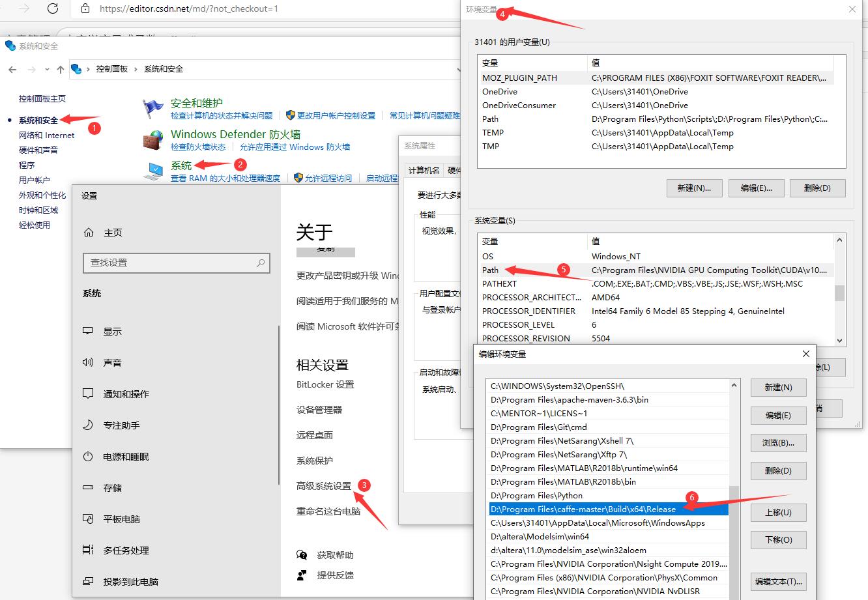This screenshot has width=868, height=600.
Task: Click Allow remote access link (允许远程访问)
Action: coord(328,178)
